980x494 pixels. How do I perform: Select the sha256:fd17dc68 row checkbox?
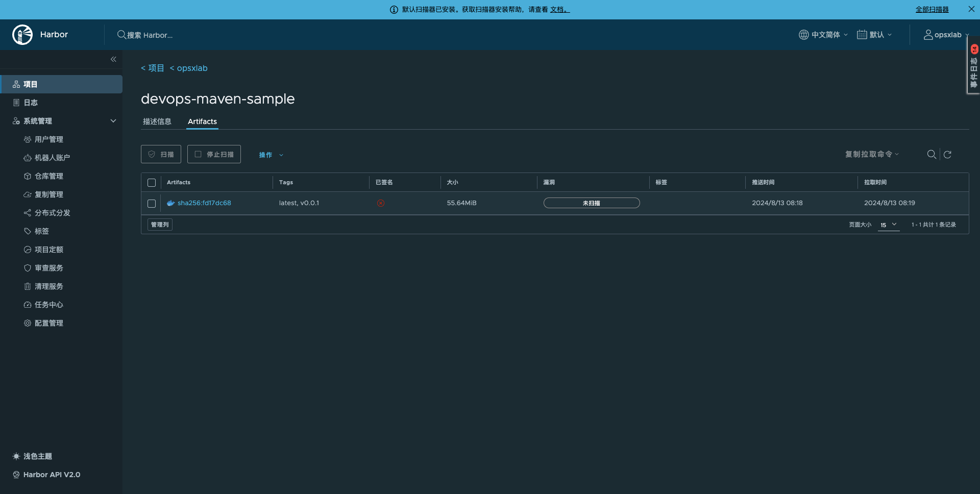152,203
